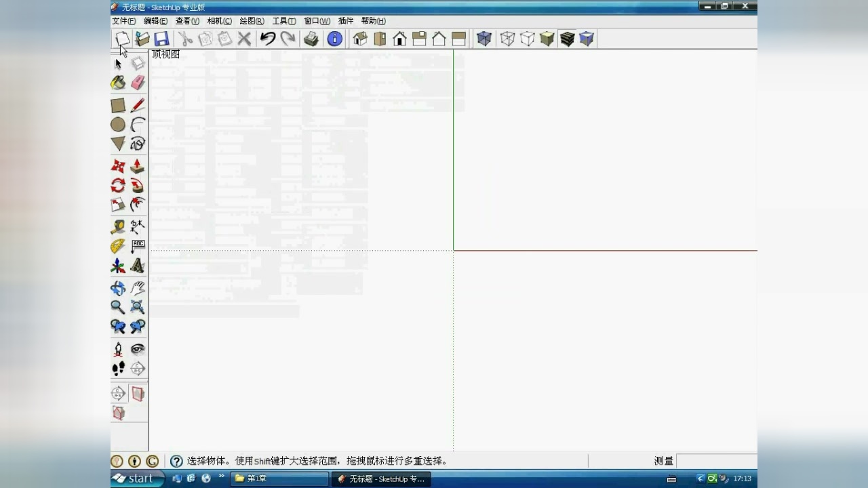Viewport: 868px width, 488px height.
Task: Open the 相机 menu
Action: [220, 21]
